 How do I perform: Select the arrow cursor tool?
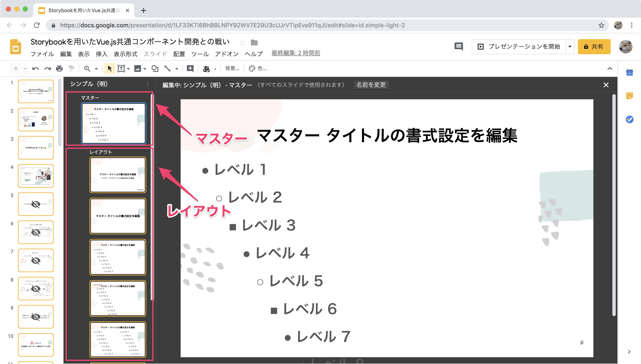110,69
